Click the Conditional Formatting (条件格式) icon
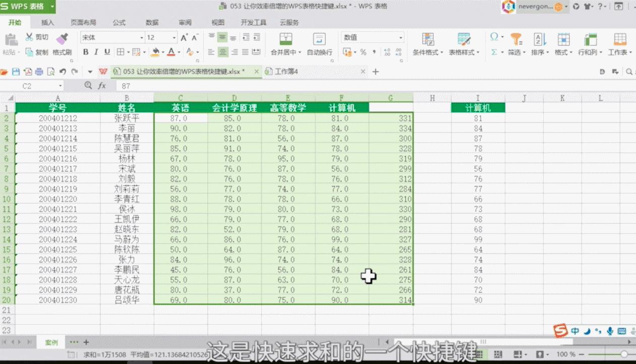 [428, 39]
